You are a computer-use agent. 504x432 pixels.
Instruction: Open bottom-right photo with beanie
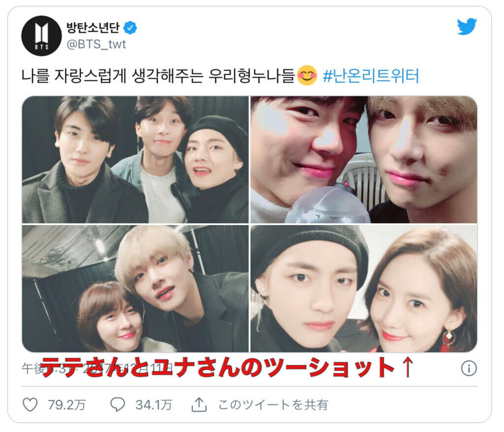point(364,289)
